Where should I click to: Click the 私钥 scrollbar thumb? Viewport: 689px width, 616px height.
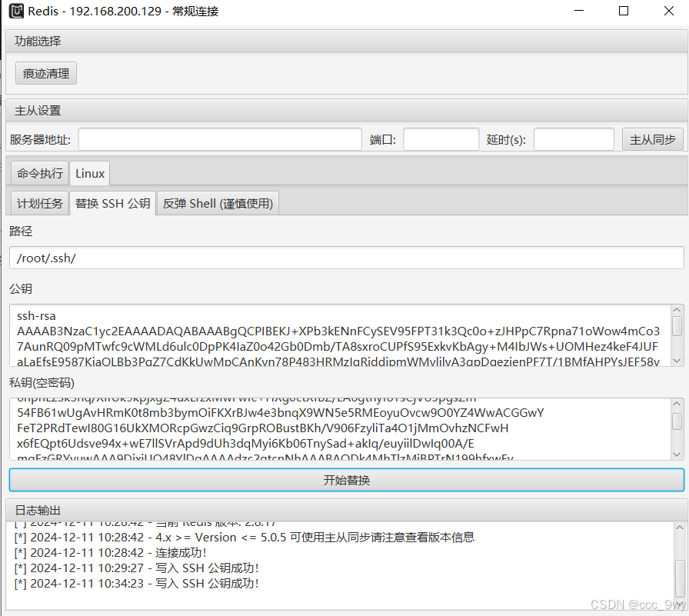pos(677,421)
